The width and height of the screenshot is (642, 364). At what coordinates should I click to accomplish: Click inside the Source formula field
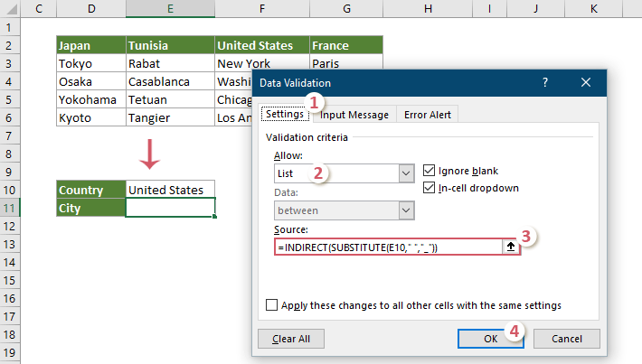(389, 247)
